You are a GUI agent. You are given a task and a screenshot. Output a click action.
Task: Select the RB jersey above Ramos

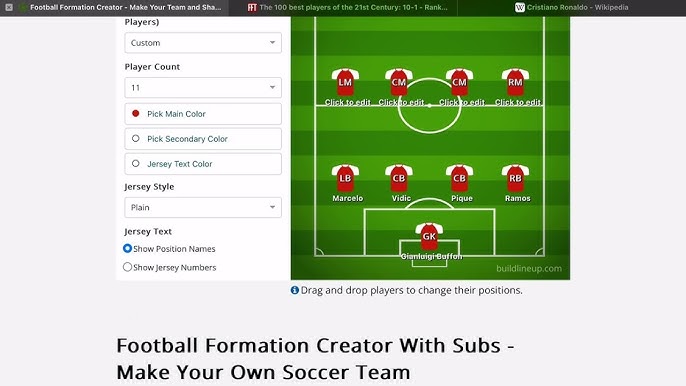[515, 178]
